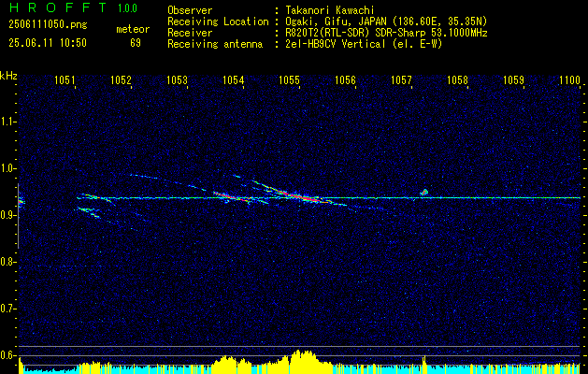Click the 'Observer' field label
Viewport: 588px width, 374px height.
190,10
